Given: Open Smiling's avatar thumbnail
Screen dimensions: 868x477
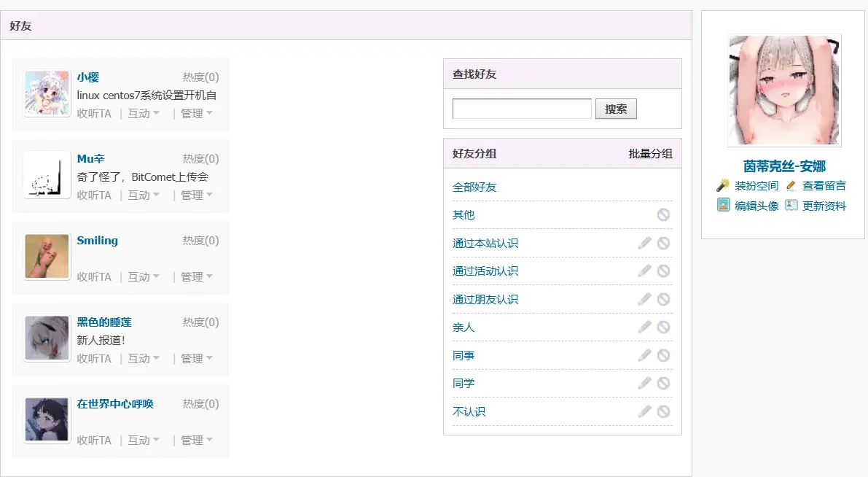Looking at the screenshot, I should 47,257.
